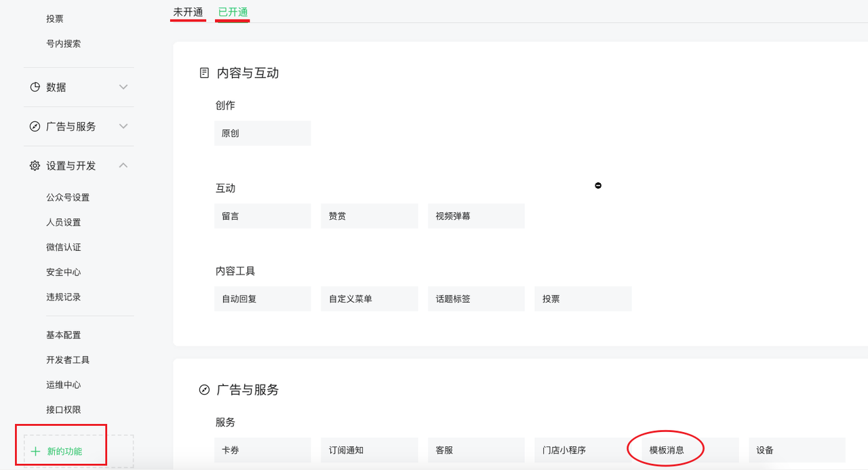The width and height of the screenshot is (868, 470).
Task: Click the plus icon in 新的功能
Action: (x=36, y=452)
